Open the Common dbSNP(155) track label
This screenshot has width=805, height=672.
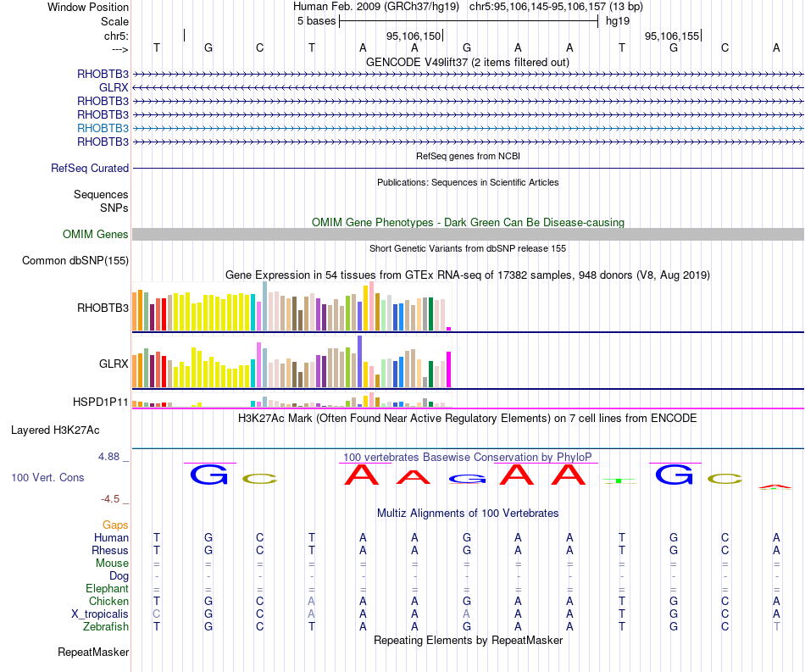click(x=75, y=260)
